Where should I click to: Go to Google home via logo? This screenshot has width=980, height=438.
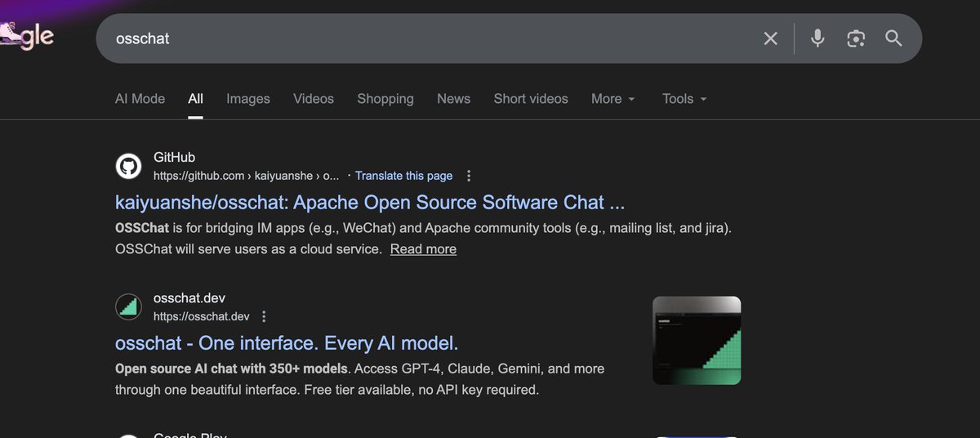27,35
